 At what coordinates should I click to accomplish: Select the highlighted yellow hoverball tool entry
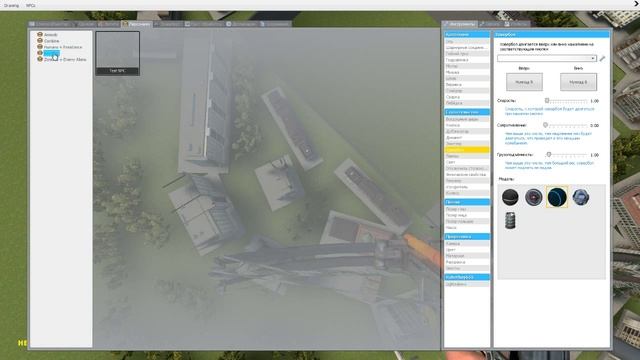467,150
